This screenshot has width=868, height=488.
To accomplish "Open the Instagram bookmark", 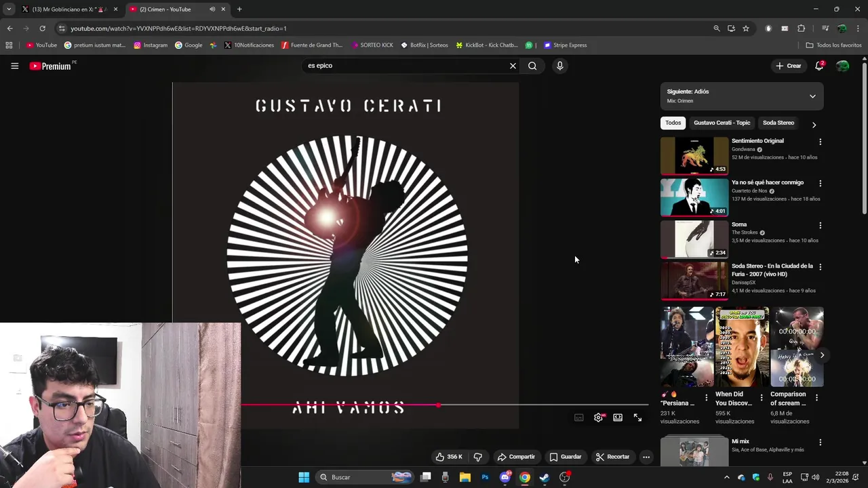I will point(151,45).
